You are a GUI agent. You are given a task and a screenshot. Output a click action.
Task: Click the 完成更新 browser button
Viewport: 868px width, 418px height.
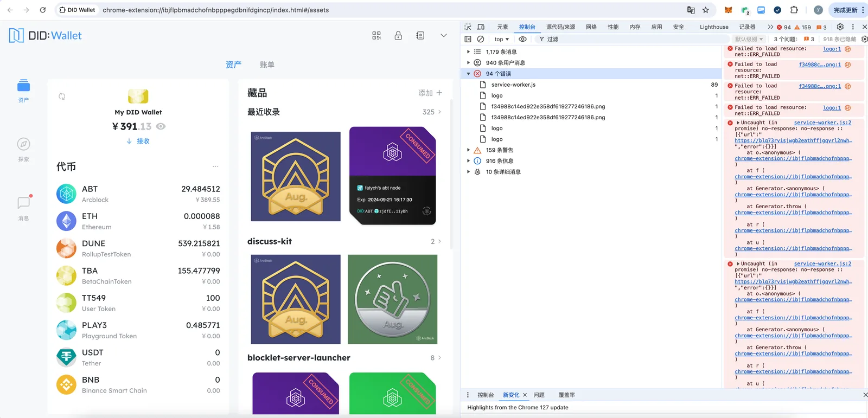click(x=848, y=10)
